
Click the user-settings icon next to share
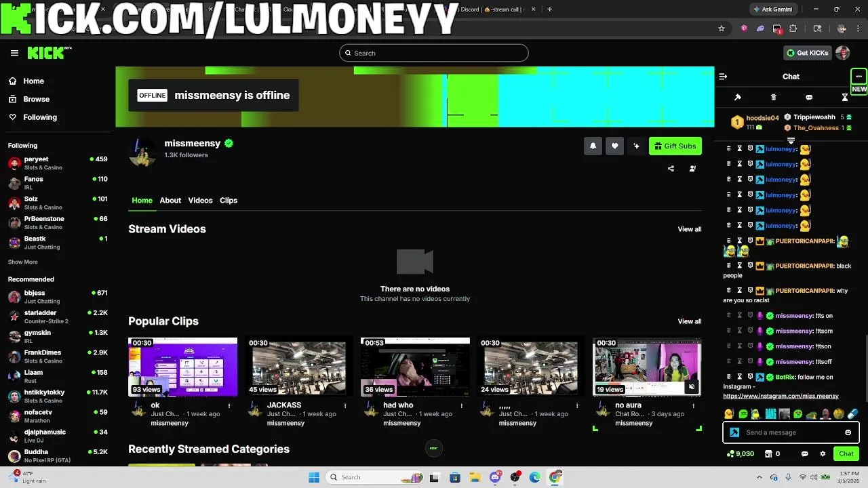[x=692, y=169]
